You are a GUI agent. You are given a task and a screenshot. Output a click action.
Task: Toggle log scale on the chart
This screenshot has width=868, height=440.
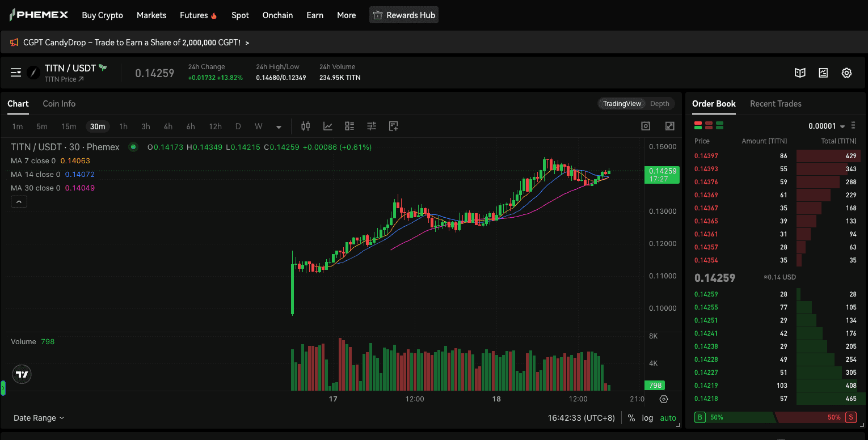[647, 417]
